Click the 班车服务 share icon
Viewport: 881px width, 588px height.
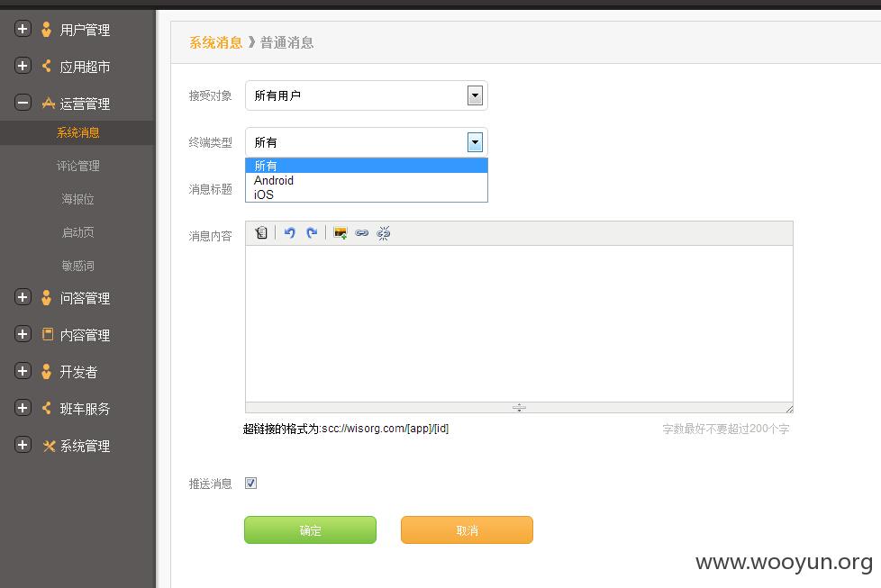pos(47,408)
